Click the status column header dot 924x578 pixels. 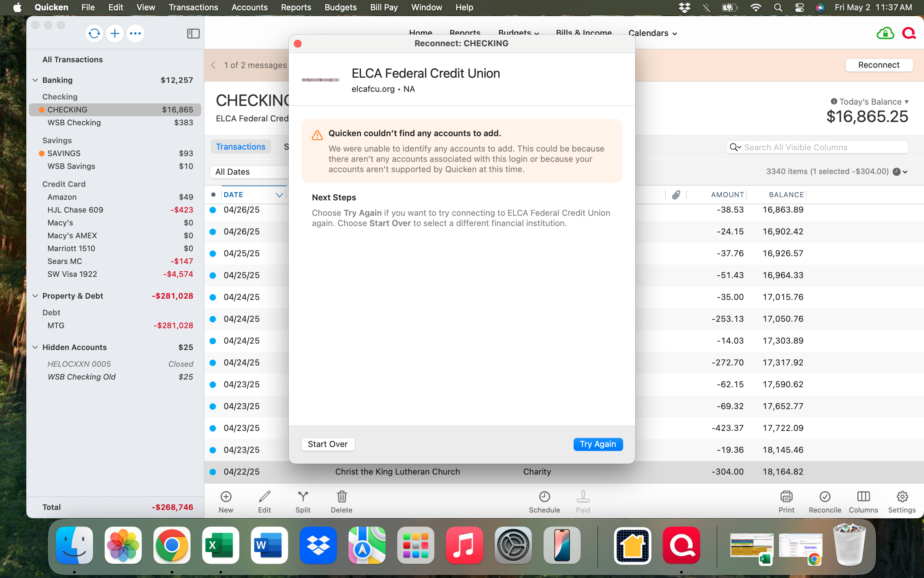(x=213, y=195)
